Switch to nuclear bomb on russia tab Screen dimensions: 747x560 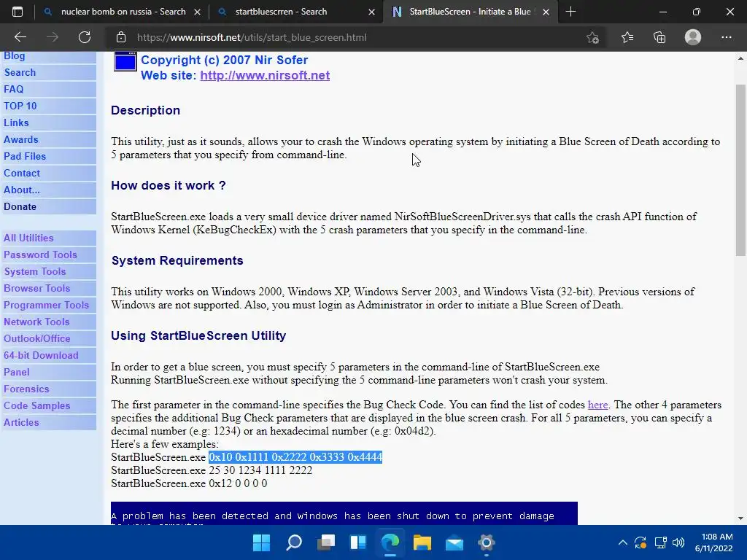point(121,12)
